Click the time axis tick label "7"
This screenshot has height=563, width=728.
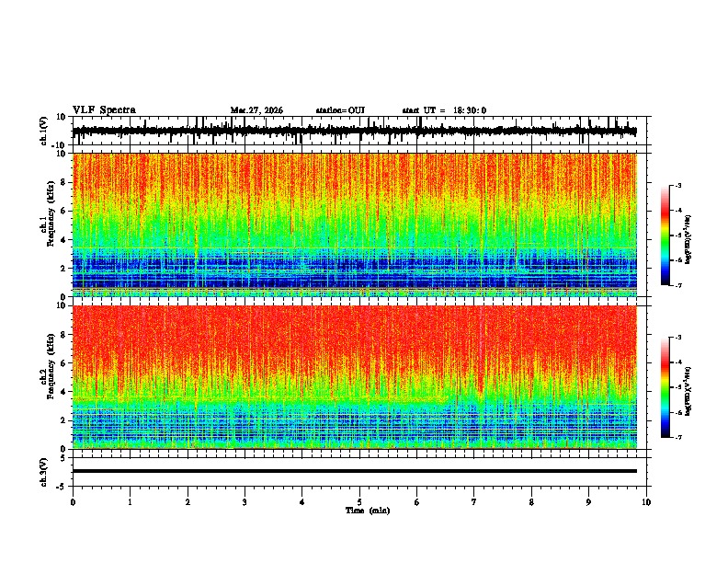click(x=474, y=502)
